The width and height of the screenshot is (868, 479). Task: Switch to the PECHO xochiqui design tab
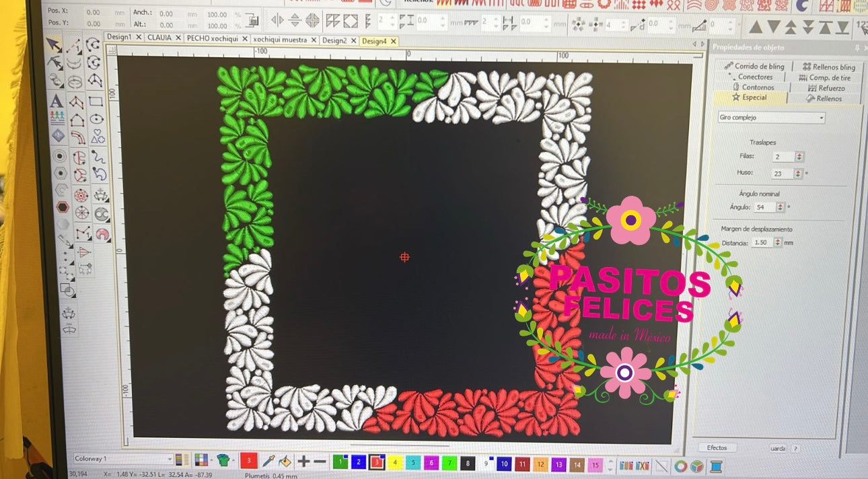(x=213, y=38)
